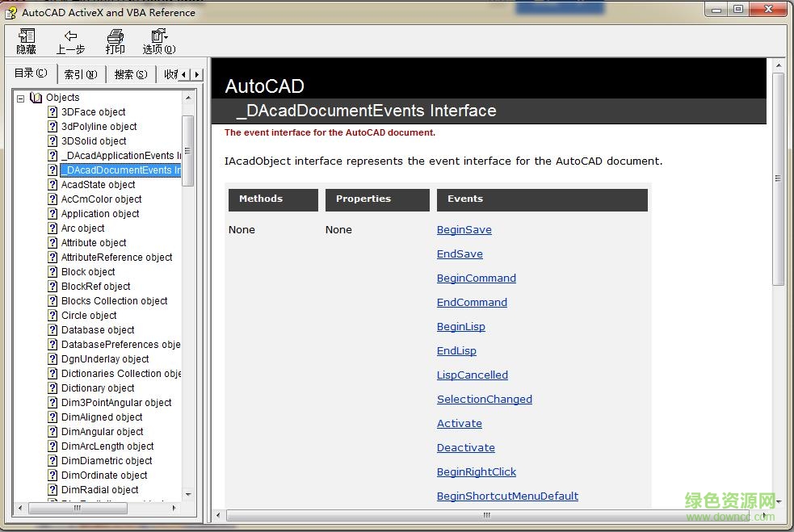Image resolution: width=794 pixels, height=532 pixels.
Task: Open the LispCancelled event link
Action: 472,375
